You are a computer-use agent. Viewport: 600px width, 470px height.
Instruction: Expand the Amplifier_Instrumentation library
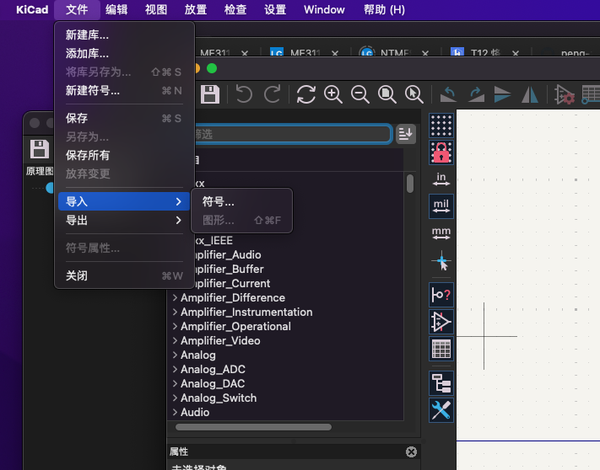175,312
